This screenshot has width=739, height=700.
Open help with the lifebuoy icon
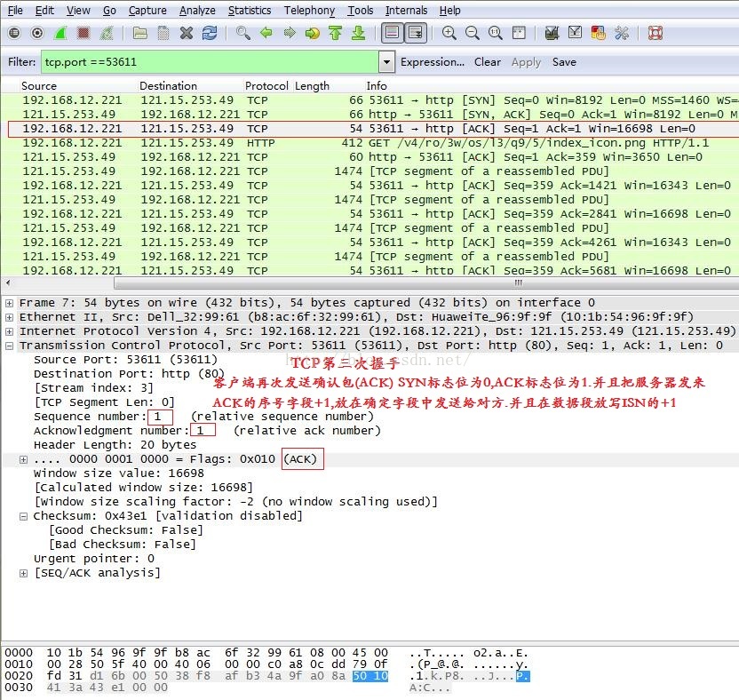[656, 33]
